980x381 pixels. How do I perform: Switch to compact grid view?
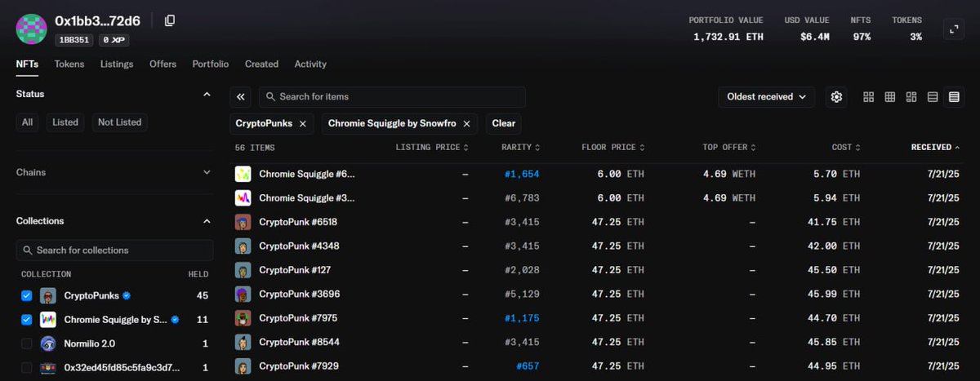click(x=890, y=97)
